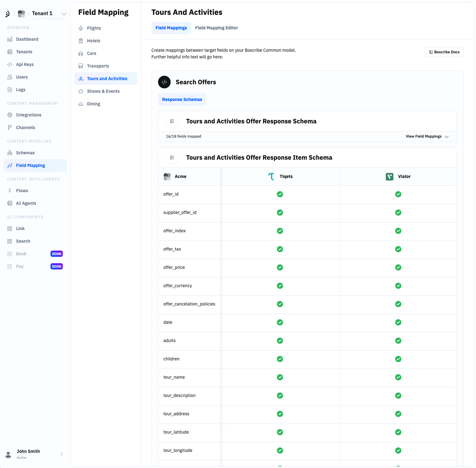The image size is (476, 468).
Task: Expand John Smith account menu arrow
Action: click(x=62, y=454)
